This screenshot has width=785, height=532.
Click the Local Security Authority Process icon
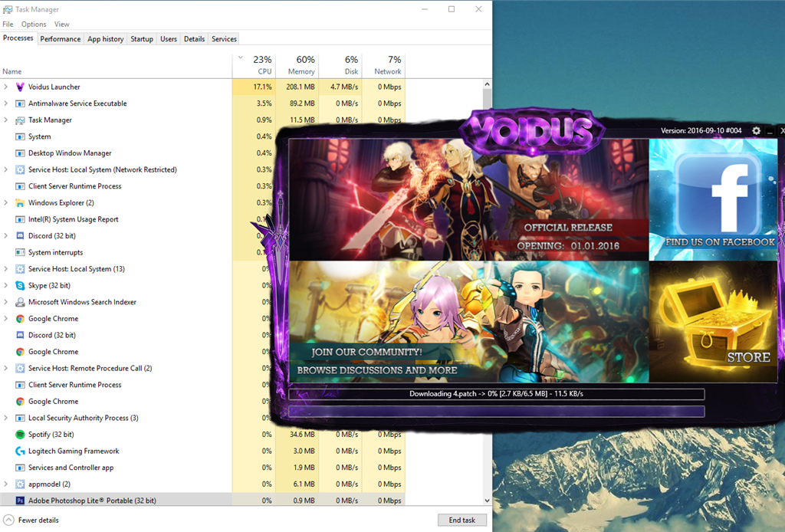click(20, 418)
